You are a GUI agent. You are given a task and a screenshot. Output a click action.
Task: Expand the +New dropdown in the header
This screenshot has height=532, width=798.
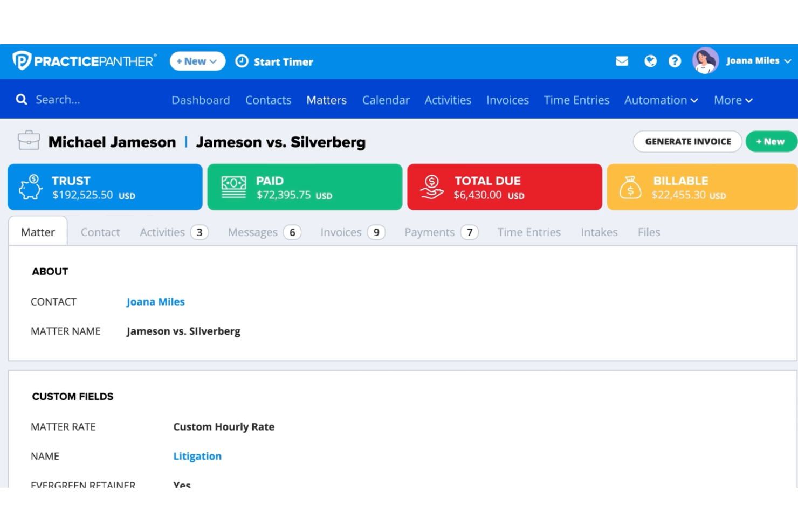pyautogui.click(x=197, y=61)
